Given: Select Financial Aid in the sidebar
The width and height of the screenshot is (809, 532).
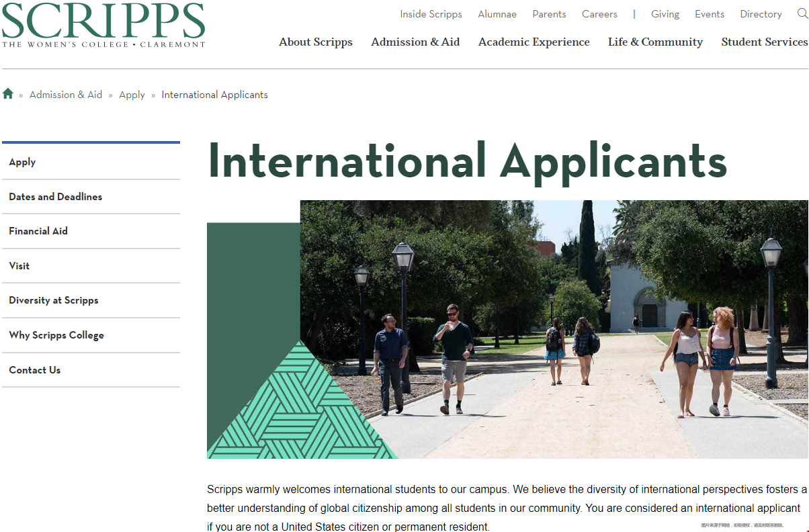Looking at the screenshot, I should click(x=91, y=231).
